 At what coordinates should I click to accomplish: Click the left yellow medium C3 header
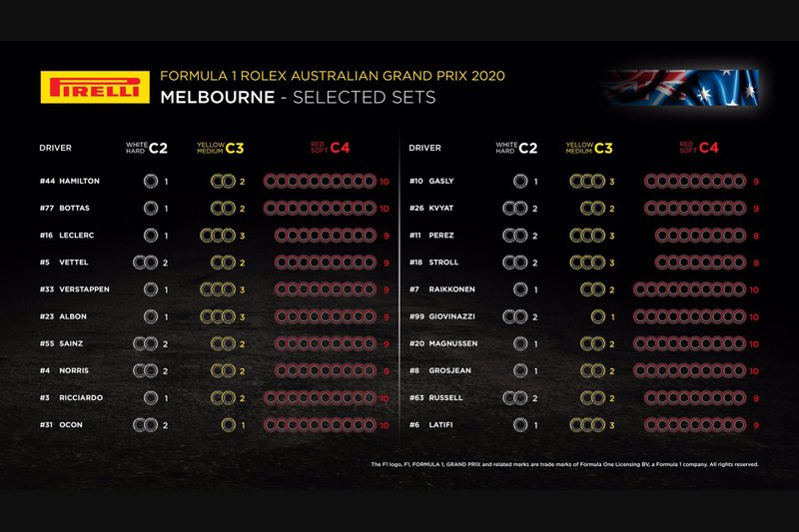click(x=221, y=148)
